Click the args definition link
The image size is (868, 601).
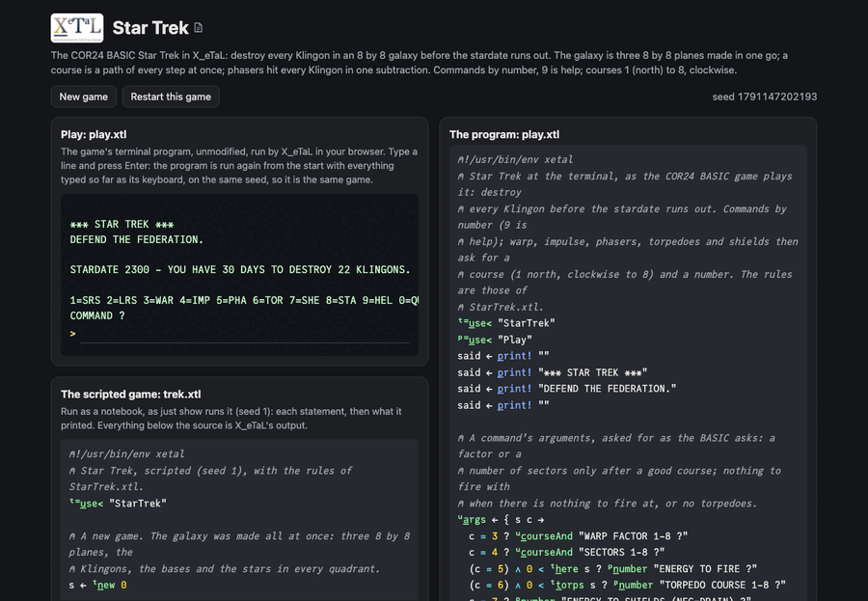click(474, 520)
